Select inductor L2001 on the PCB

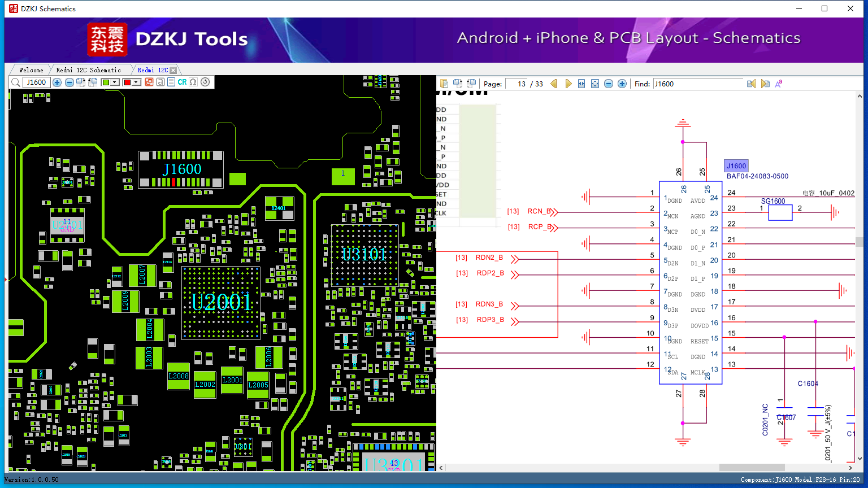(232, 380)
